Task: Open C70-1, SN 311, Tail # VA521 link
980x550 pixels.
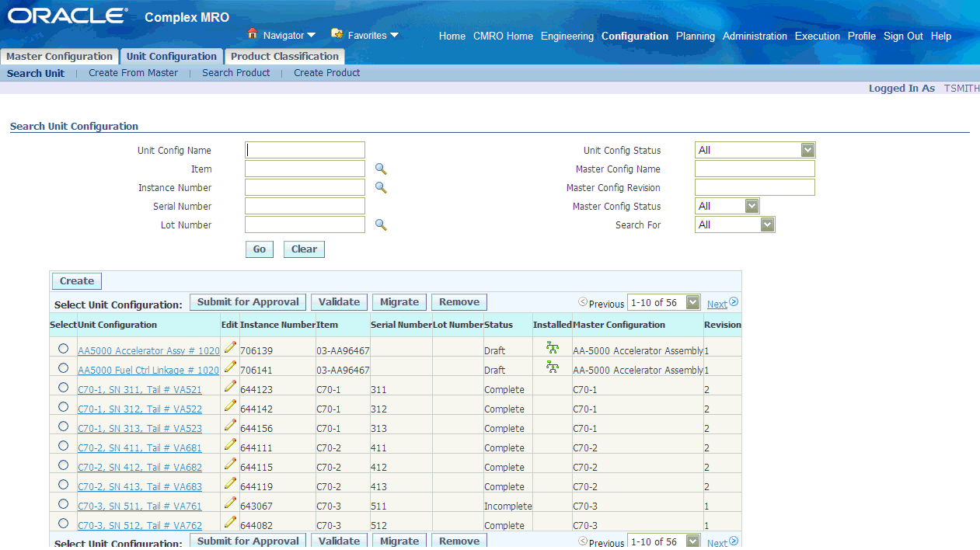Action: pyautogui.click(x=140, y=390)
